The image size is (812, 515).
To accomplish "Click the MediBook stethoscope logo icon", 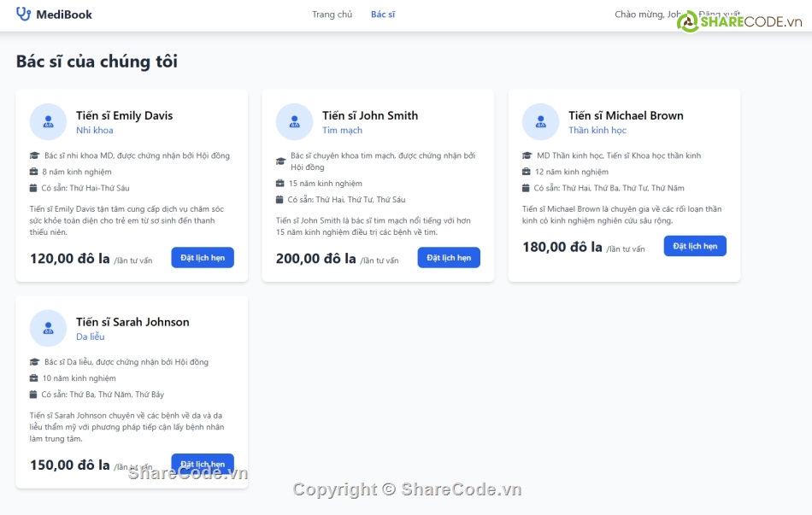I will [x=23, y=15].
